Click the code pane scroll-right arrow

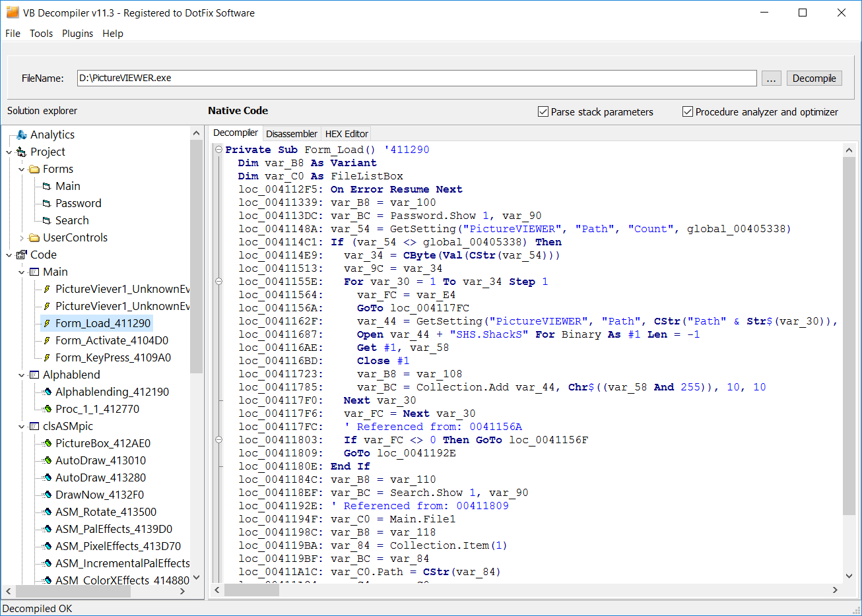835,590
